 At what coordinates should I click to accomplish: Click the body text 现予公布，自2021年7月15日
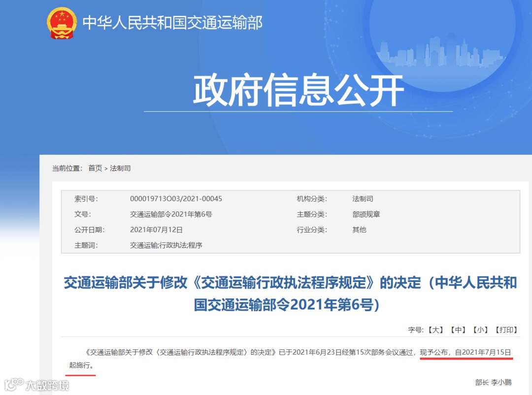click(465, 352)
